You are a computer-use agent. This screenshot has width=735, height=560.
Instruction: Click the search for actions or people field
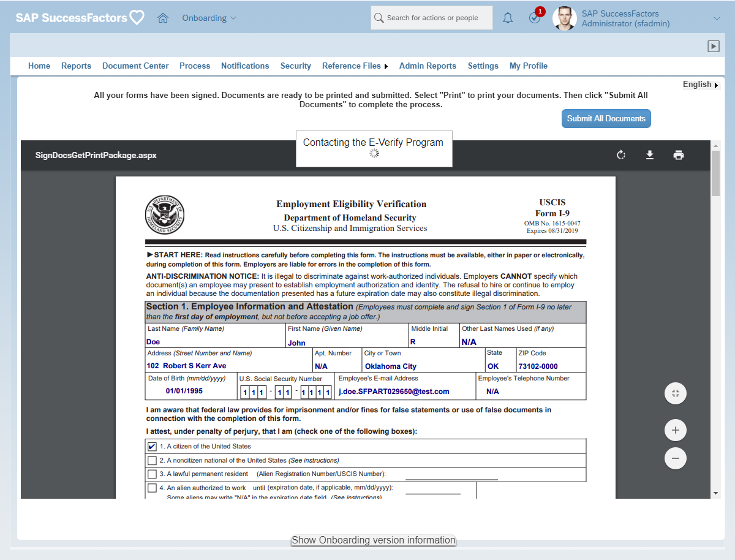[x=432, y=18]
